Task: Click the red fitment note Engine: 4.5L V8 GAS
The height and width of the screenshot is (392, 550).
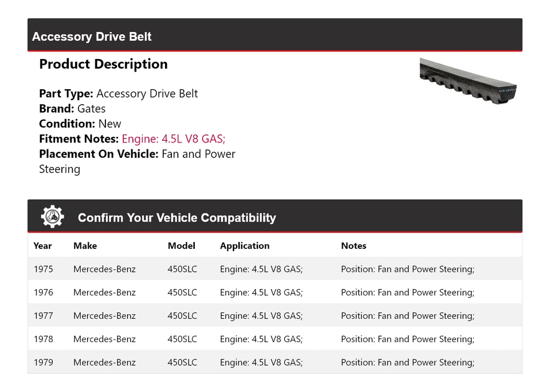Action: [x=173, y=138]
